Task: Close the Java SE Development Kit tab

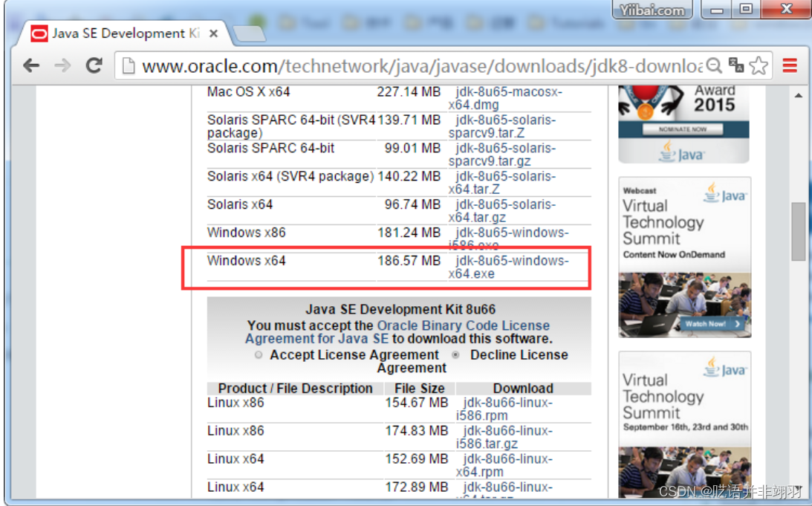Action: tap(213, 33)
